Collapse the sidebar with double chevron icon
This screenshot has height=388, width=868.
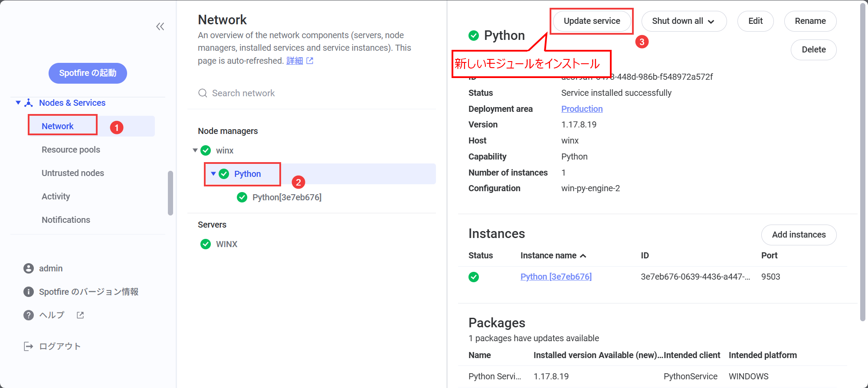pos(160,27)
